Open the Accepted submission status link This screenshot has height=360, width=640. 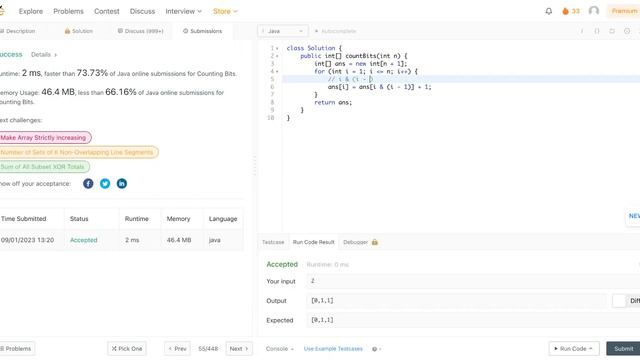(x=83, y=240)
